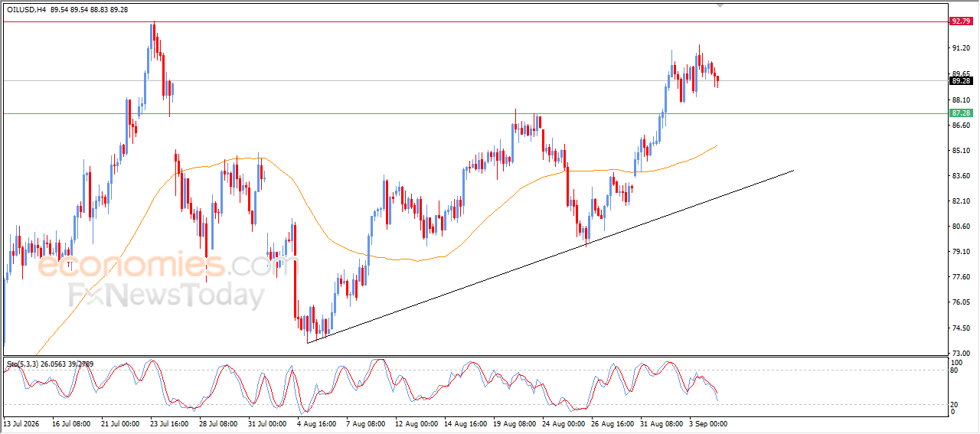
Task: Select the green 87.28 price tag
Action: pyautogui.click(x=961, y=113)
